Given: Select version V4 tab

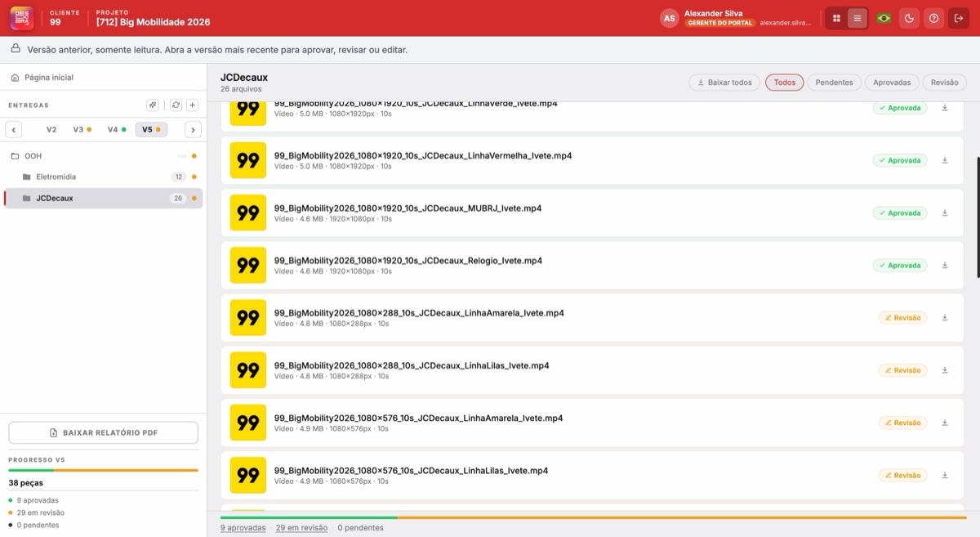Looking at the screenshot, I should point(116,129).
